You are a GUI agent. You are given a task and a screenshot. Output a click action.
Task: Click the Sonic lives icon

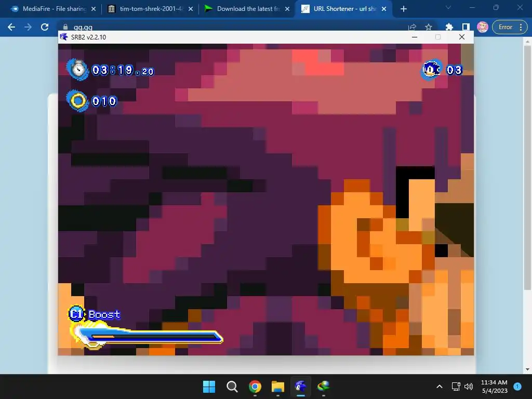[432, 70]
